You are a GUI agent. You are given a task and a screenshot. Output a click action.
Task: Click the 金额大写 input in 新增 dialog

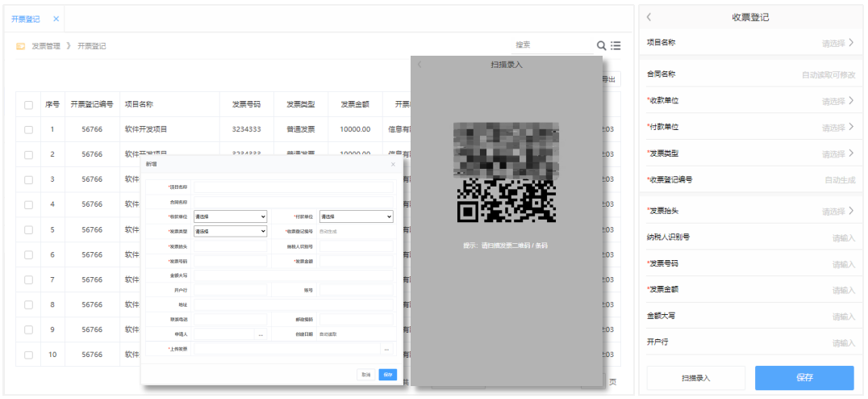294,275
